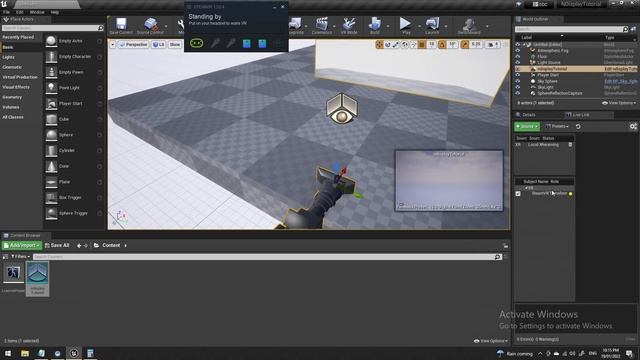Select nDisplayTutorial row in World Outliner
640x360 pixels.
pyautogui.click(x=576, y=69)
